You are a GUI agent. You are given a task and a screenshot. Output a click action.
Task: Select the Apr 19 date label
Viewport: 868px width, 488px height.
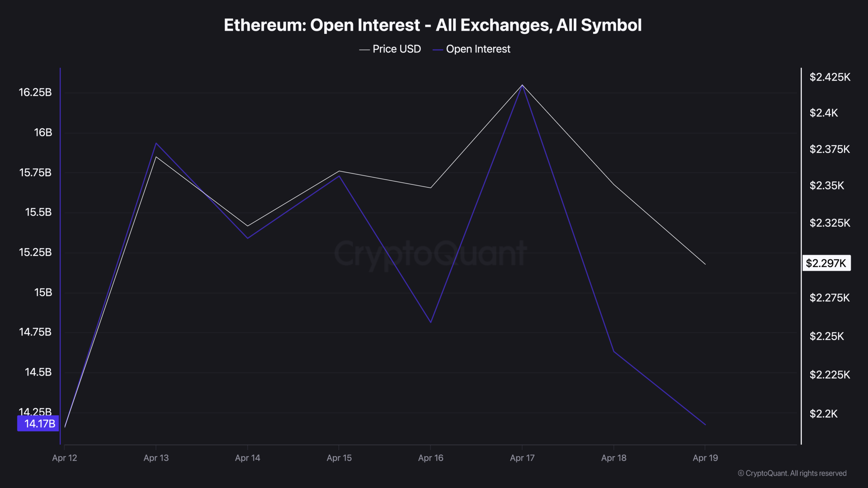(705, 458)
